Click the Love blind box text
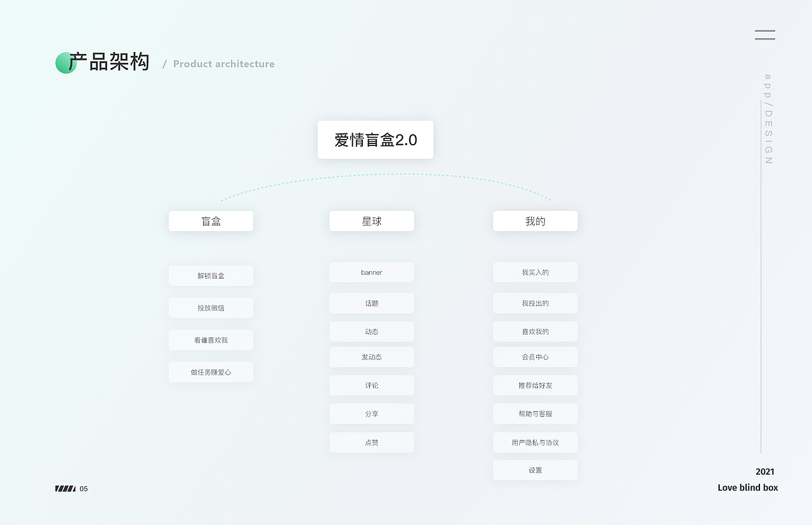 tap(748, 488)
